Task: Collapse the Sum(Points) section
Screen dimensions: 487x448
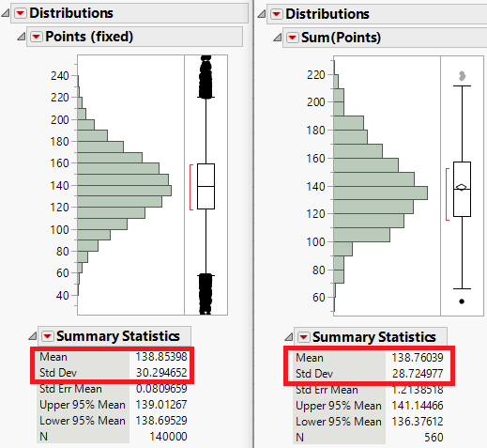Action: click(277, 38)
